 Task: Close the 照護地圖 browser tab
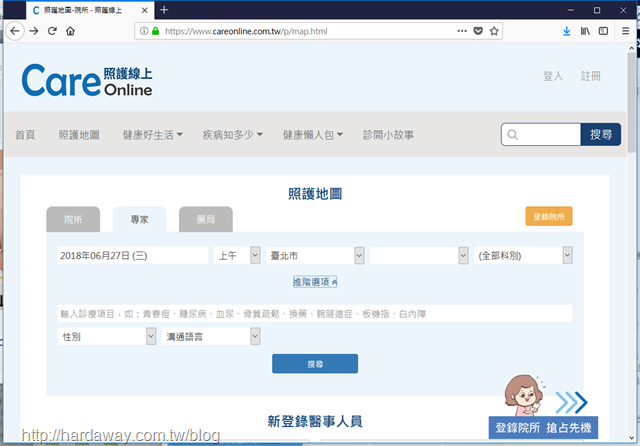[144, 10]
